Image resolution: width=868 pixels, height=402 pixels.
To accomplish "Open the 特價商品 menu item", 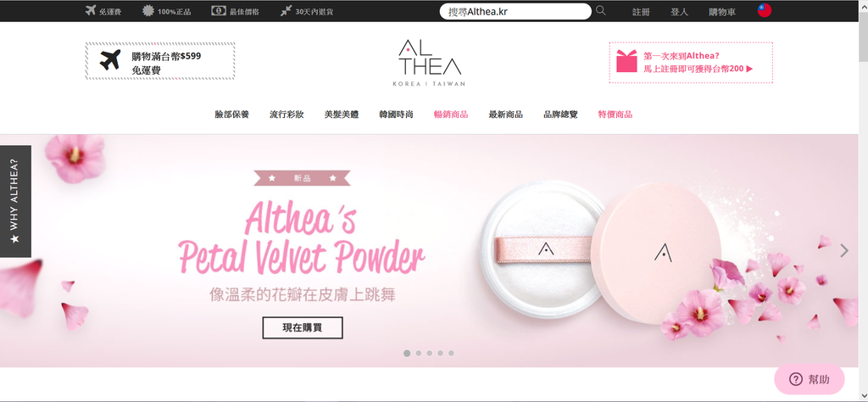I will (x=615, y=114).
